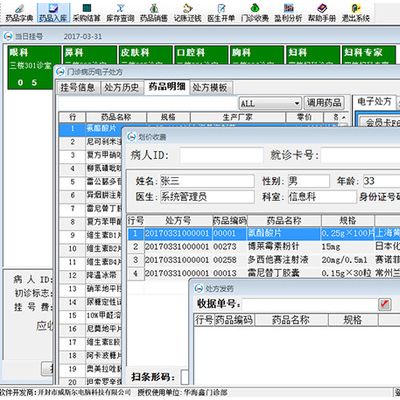Click 退出系统 toolbar icon

(355, 13)
